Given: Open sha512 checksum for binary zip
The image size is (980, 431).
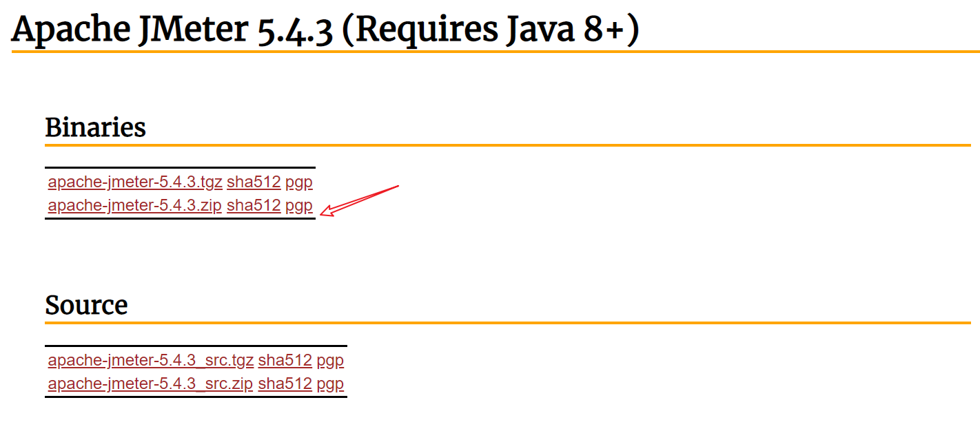Looking at the screenshot, I should 254,205.
